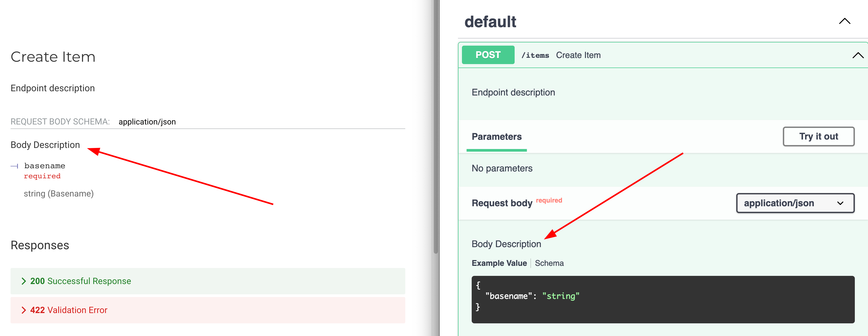Select the Example Value tab

[499, 263]
